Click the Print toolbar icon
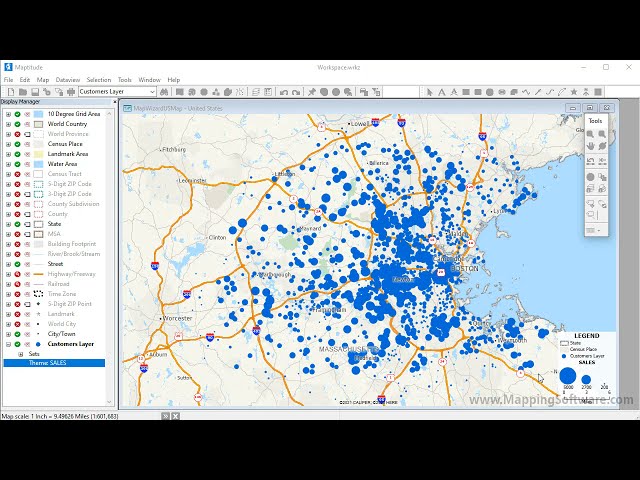Image resolution: width=640 pixels, height=480 pixels. click(71, 92)
